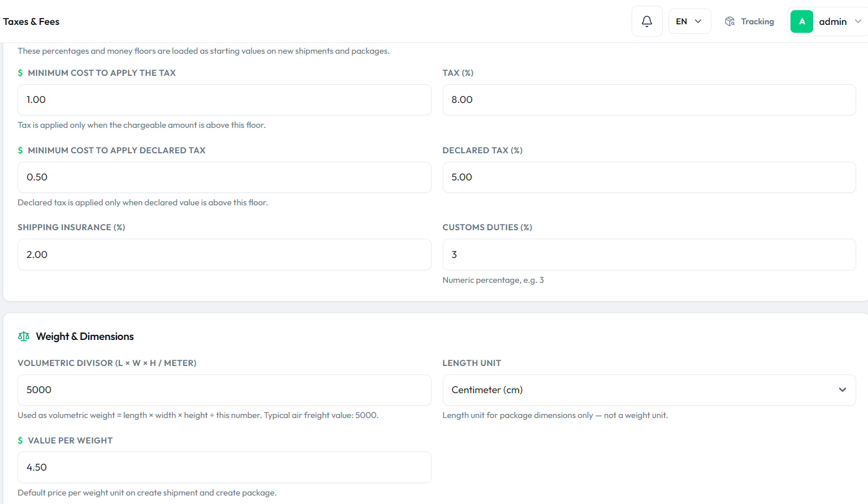The width and height of the screenshot is (868, 504).
Task: Click the Customs Duties (%) label
Action: point(487,227)
